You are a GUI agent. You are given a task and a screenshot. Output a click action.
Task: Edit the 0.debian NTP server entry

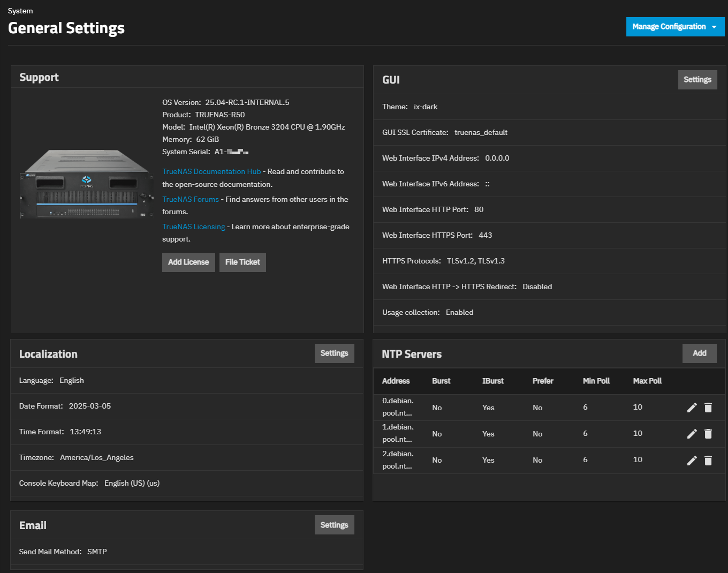point(692,408)
